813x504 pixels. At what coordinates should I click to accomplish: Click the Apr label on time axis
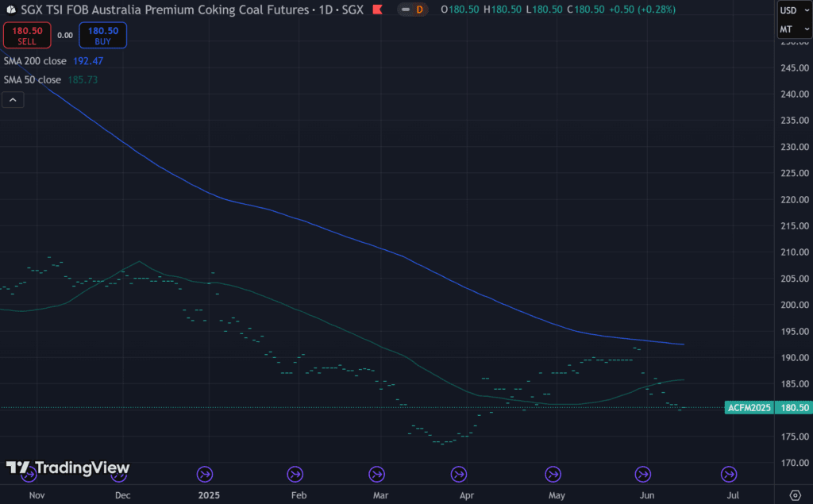(467, 495)
